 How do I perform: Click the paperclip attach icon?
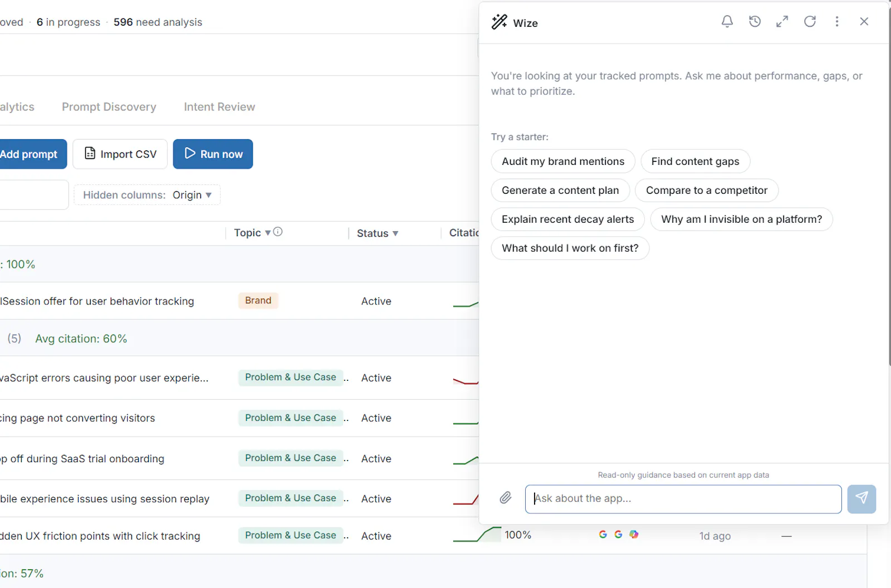click(x=506, y=498)
